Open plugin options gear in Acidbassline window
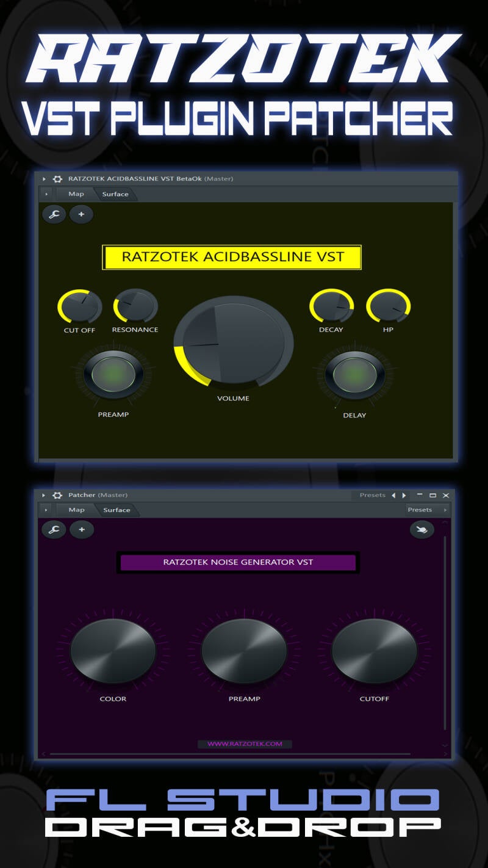The image size is (488, 868). click(x=58, y=179)
